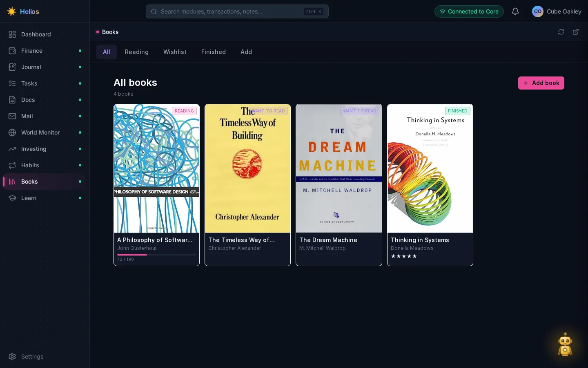This screenshot has width=588, height=368.
Task: Open the Finance module icon
Action: 12,51
